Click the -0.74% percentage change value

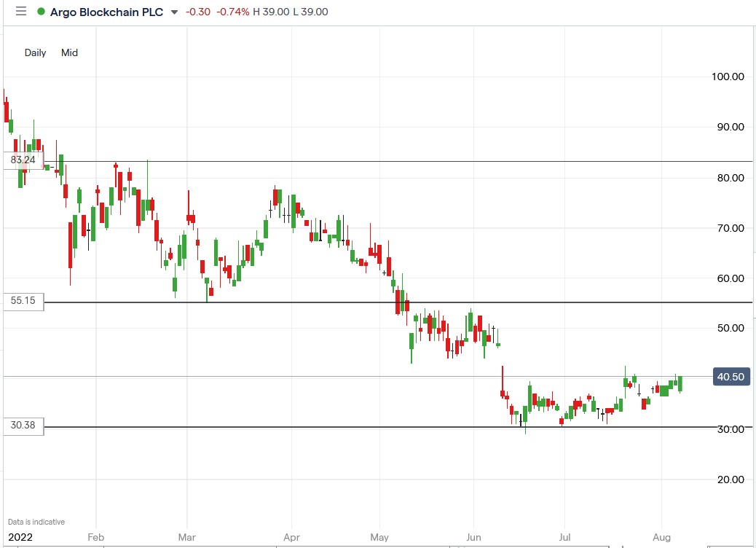(232, 12)
